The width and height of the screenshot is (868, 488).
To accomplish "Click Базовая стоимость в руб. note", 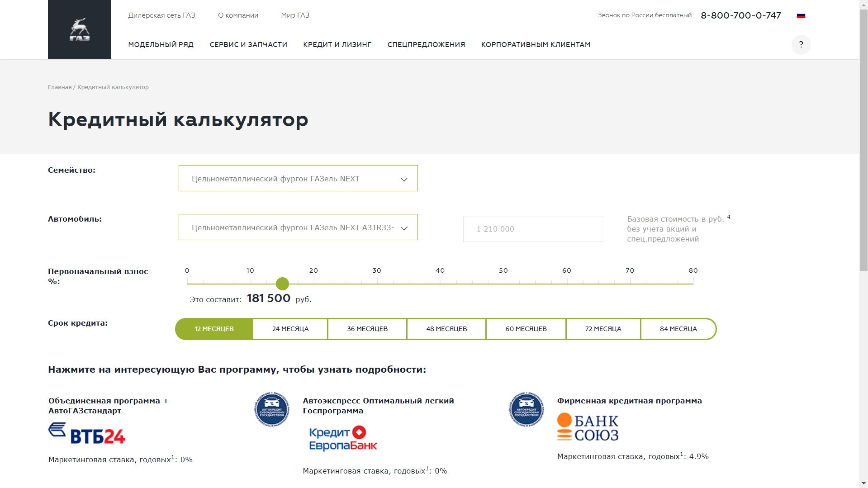I will click(x=678, y=229).
